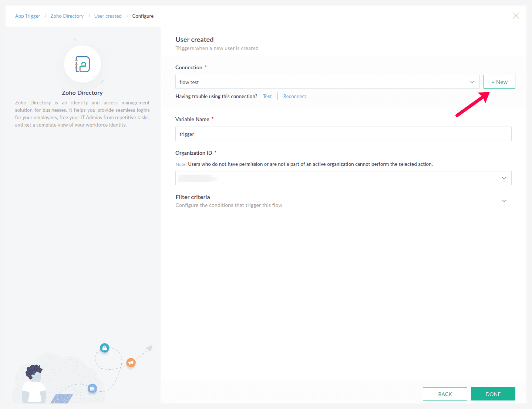Click the DONE button
Image resolution: width=532 pixels, height=409 pixels.
pyautogui.click(x=493, y=394)
